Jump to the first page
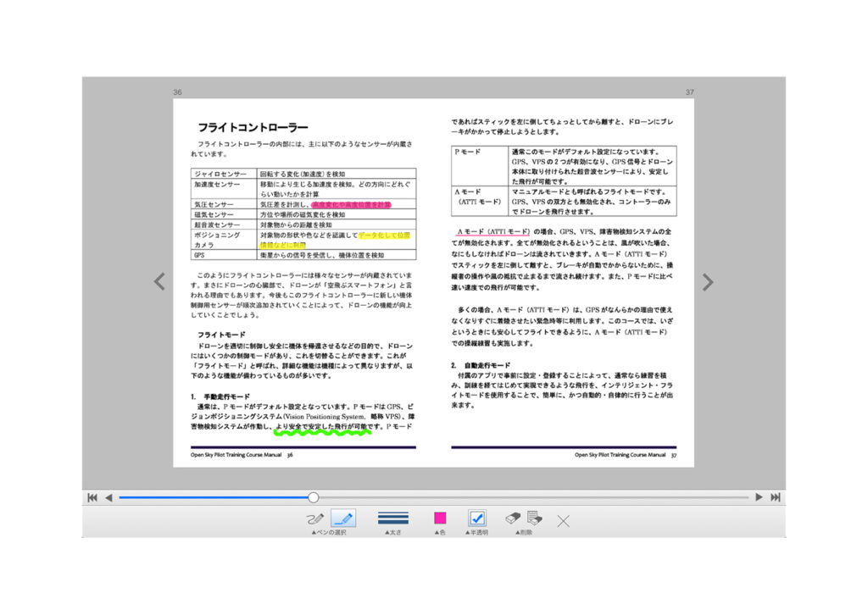868x593 pixels. pyautogui.click(x=92, y=497)
